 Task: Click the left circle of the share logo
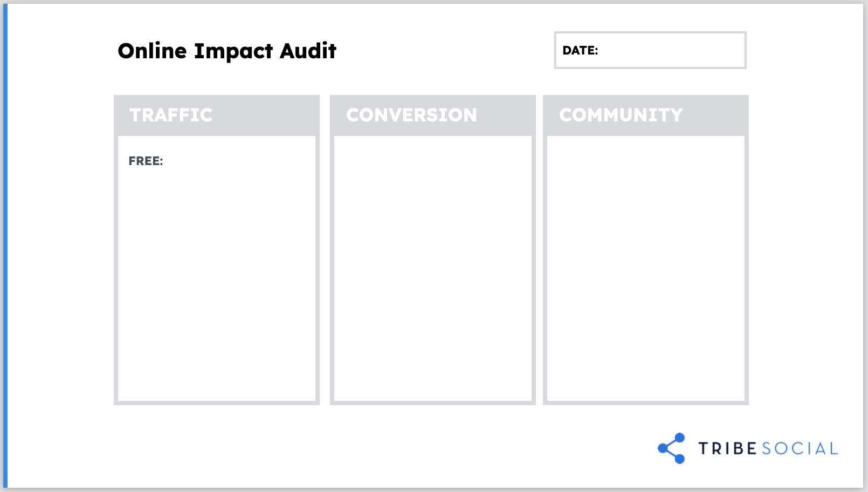[663, 448]
